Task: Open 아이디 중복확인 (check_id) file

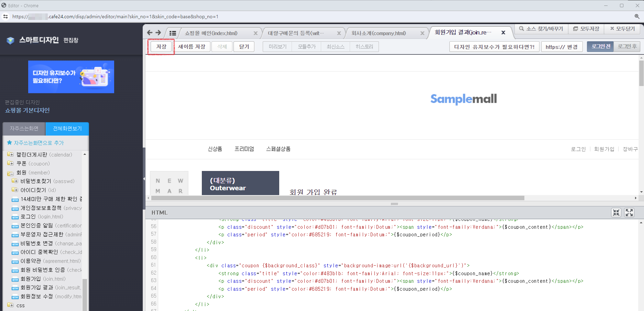Action: pyautogui.click(x=47, y=252)
